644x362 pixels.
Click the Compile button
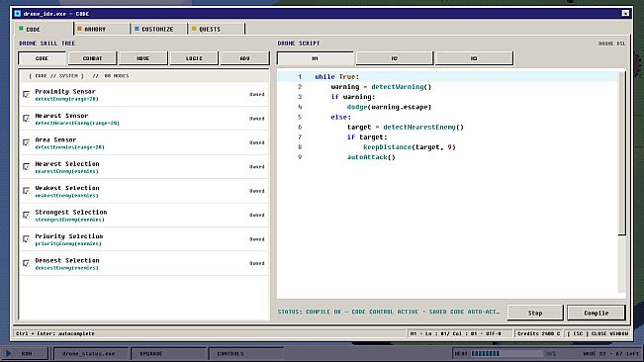597,313
